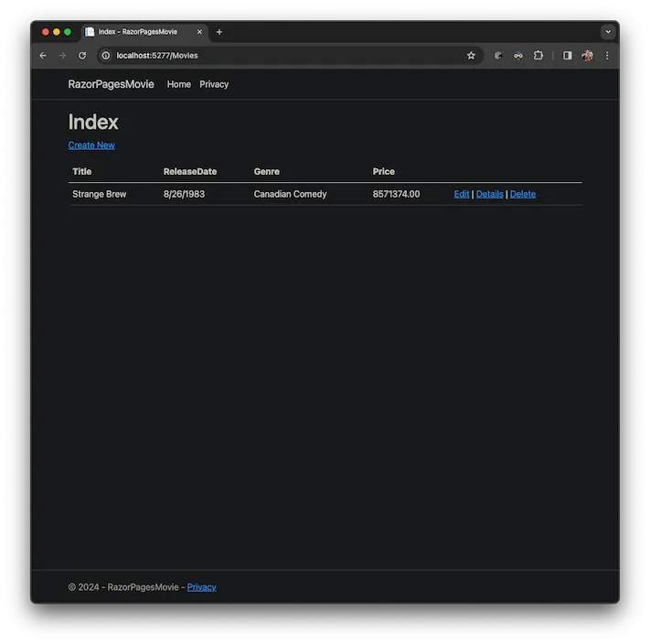Click the Create New link

pos(91,145)
